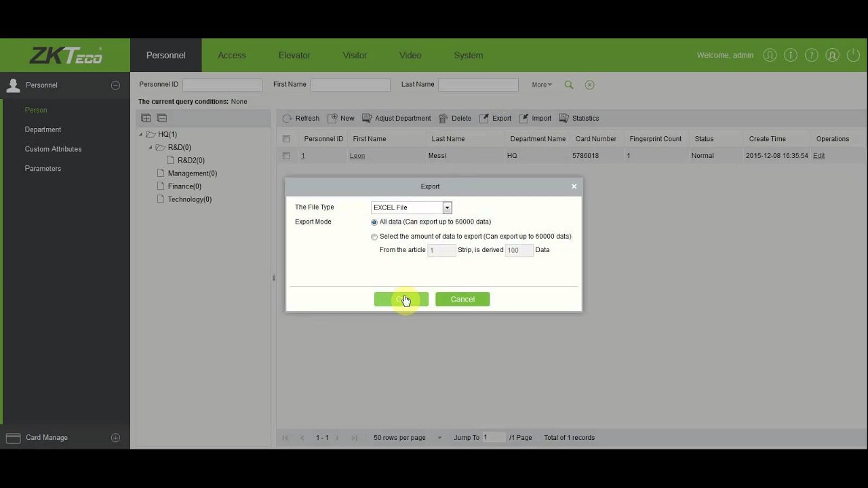
Task: Click the collapse-all tree icon above HQ
Action: [161, 118]
